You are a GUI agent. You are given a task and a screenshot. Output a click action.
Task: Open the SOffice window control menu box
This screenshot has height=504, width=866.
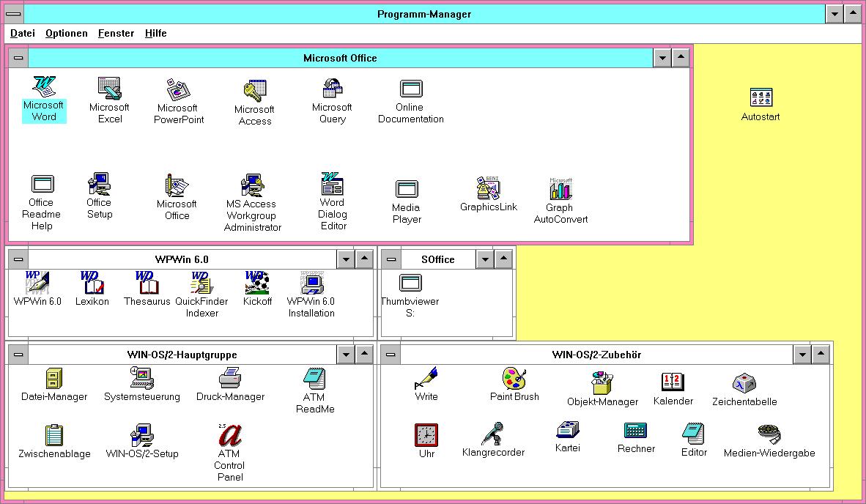point(391,259)
